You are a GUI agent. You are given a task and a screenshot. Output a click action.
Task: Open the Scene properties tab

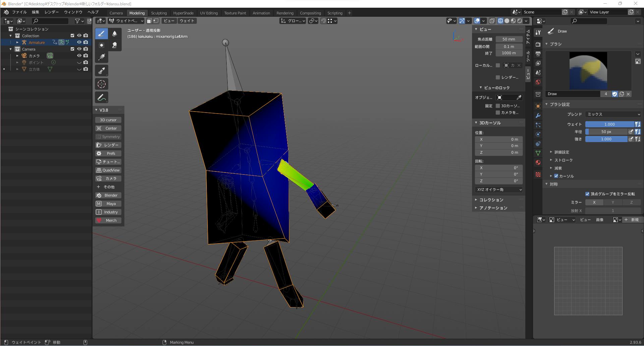(538, 72)
